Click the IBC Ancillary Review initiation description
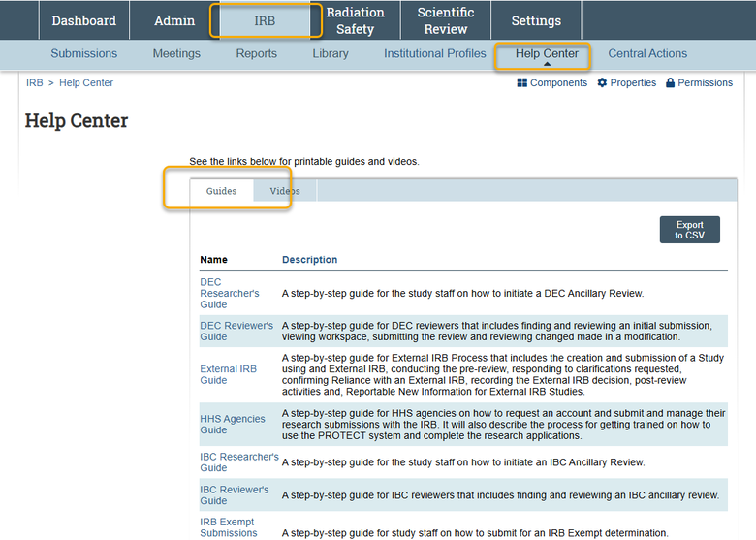756x540 pixels. (463, 462)
